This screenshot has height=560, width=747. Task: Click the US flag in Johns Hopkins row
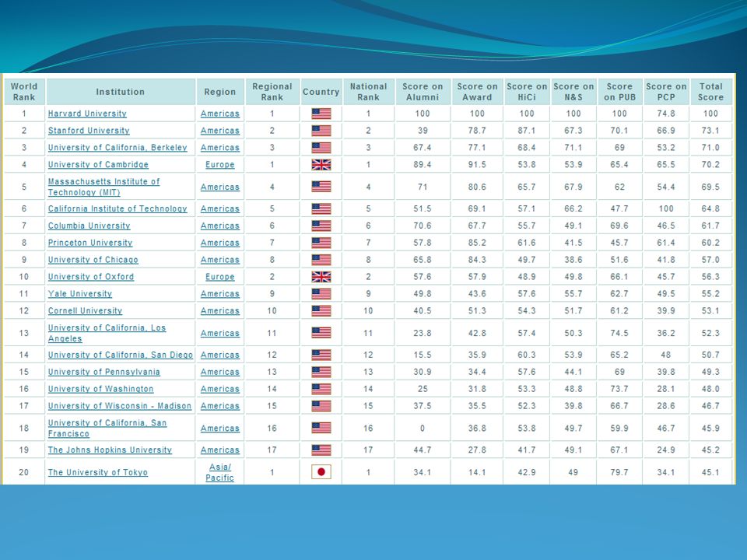pyautogui.click(x=321, y=450)
